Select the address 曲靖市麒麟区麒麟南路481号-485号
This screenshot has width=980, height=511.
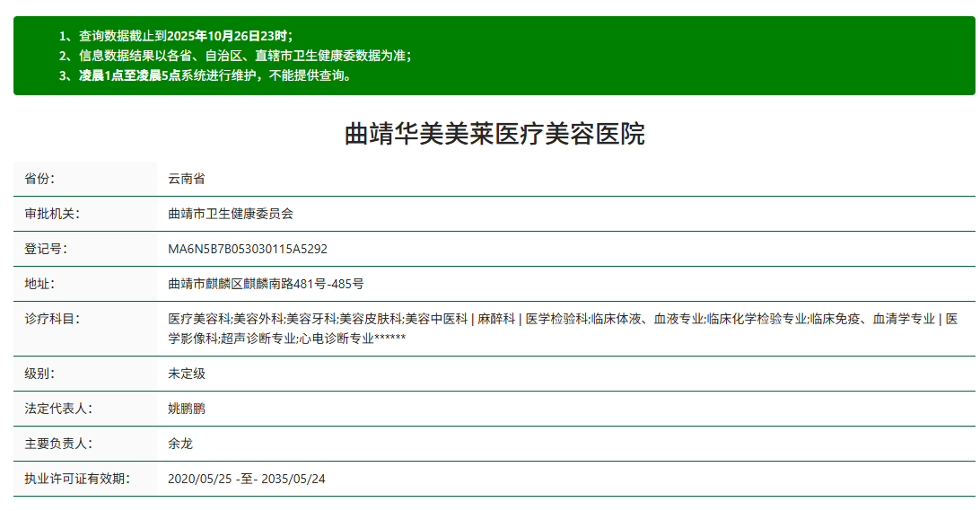[266, 284]
